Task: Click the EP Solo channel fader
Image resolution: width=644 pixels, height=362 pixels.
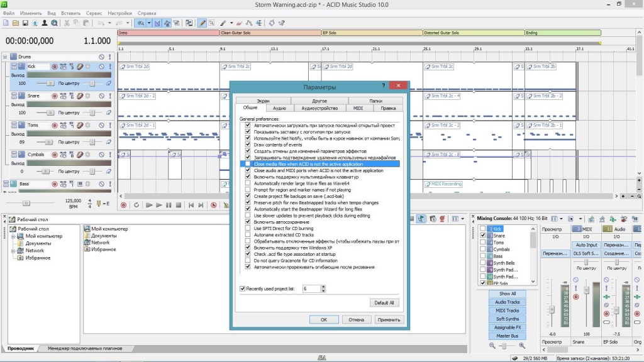Action: pos(616,310)
